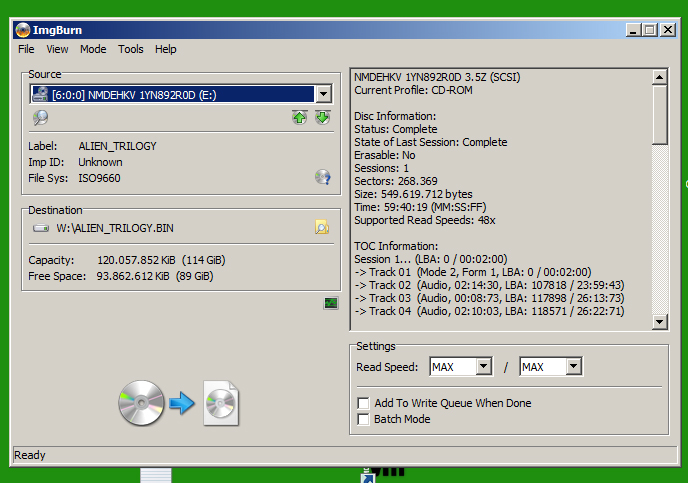The height and width of the screenshot is (483, 688).
Task: Click the Supported Read Speeds: 48x line
Action: (x=425, y=220)
